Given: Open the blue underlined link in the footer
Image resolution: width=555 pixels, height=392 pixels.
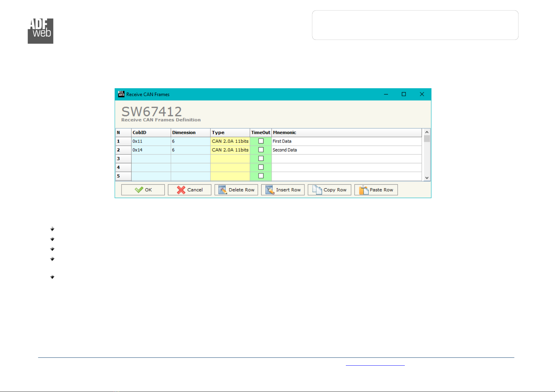Looking at the screenshot, I should (375, 364).
